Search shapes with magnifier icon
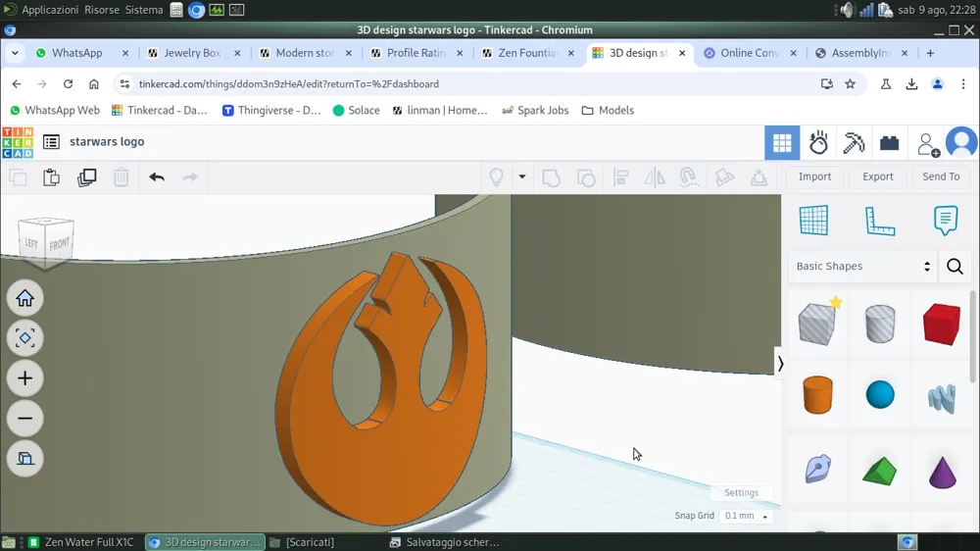This screenshot has width=980, height=551. pyautogui.click(x=955, y=267)
